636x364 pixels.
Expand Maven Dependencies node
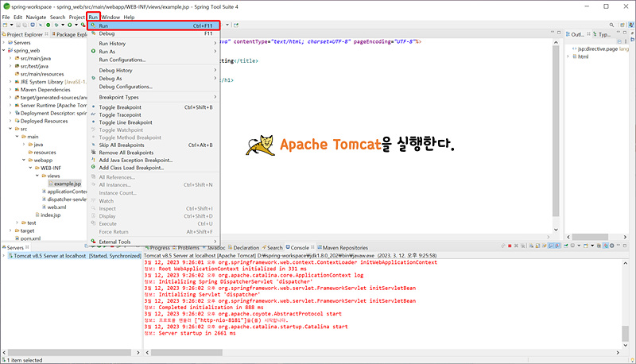[10, 90]
